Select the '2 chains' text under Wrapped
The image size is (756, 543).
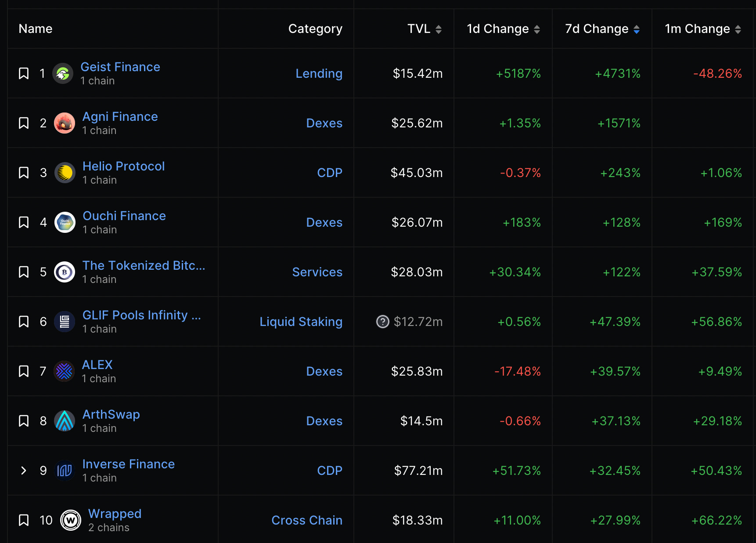click(x=109, y=528)
